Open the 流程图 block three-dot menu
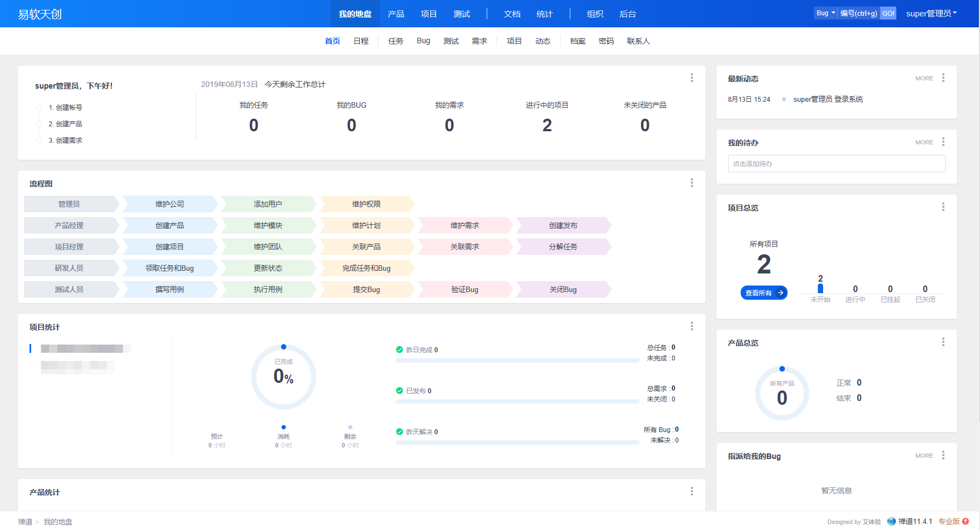980x530 pixels. (691, 183)
